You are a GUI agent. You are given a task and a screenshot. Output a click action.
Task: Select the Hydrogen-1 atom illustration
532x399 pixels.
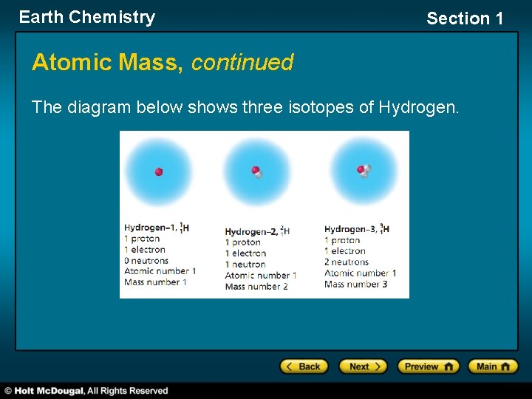click(159, 171)
